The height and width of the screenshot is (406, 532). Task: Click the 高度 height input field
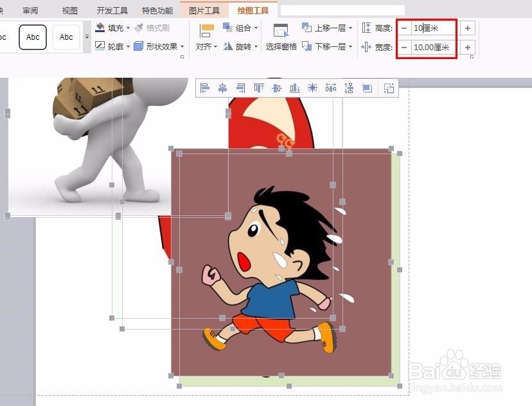coord(432,28)
